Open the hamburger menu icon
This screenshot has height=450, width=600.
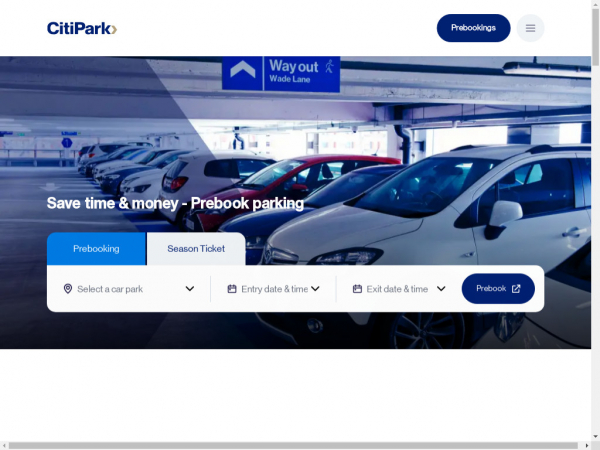(530, 28)
